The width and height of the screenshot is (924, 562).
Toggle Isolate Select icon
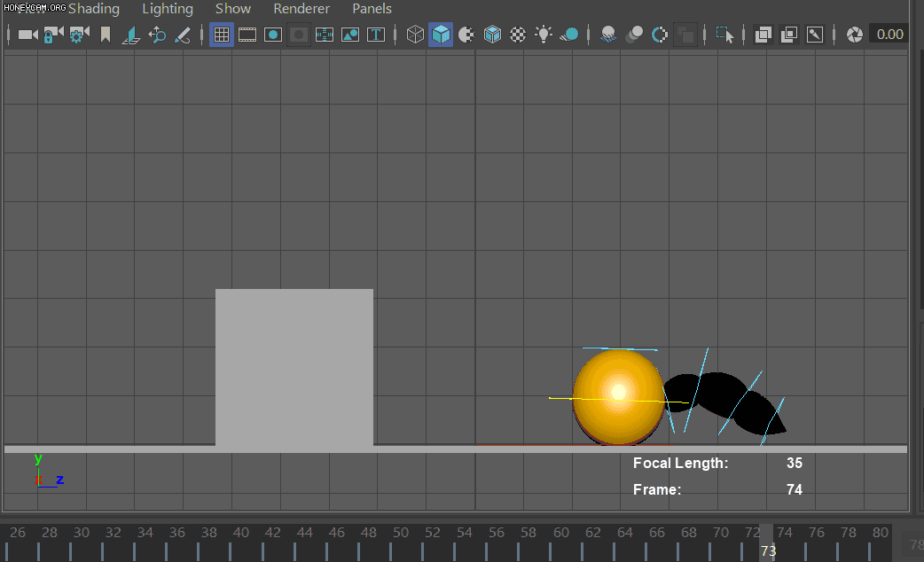[724, 35]
